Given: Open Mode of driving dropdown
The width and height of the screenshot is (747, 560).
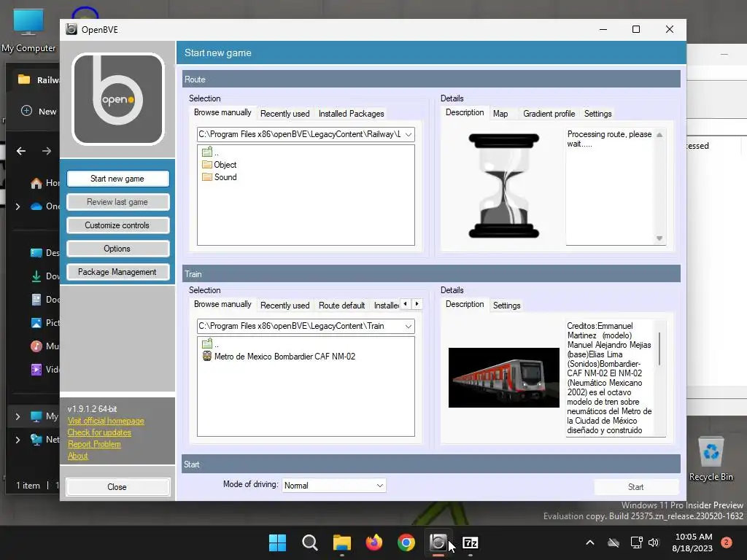Looking at the screenshot, I should click(x=334, y=485).
